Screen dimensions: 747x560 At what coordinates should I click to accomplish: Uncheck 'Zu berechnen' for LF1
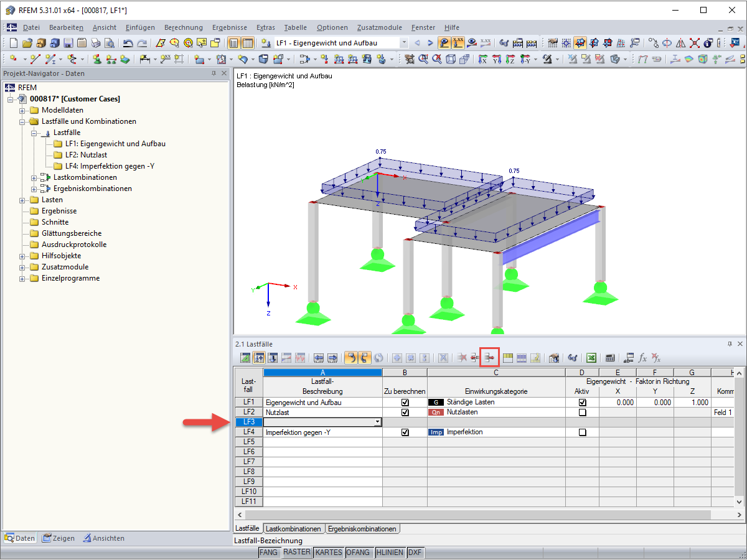(405, 403)
